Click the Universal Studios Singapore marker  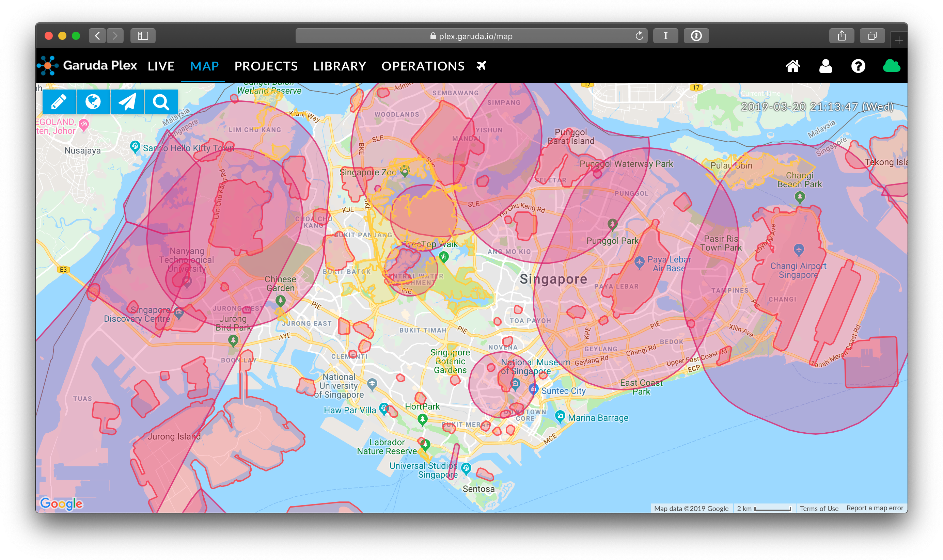[466, 469]
